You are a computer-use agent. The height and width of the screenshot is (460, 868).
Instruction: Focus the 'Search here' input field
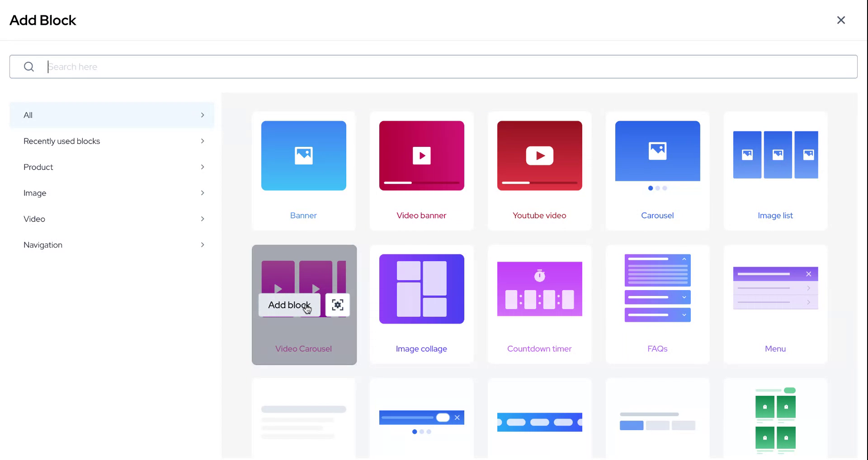434,67
